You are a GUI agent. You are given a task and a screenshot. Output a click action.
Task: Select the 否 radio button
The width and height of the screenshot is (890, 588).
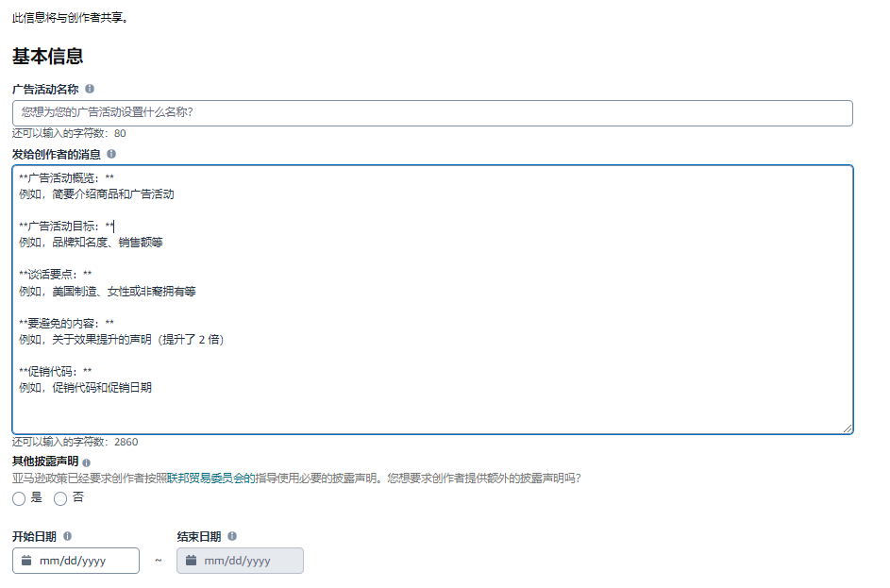(x=60, y=498)
